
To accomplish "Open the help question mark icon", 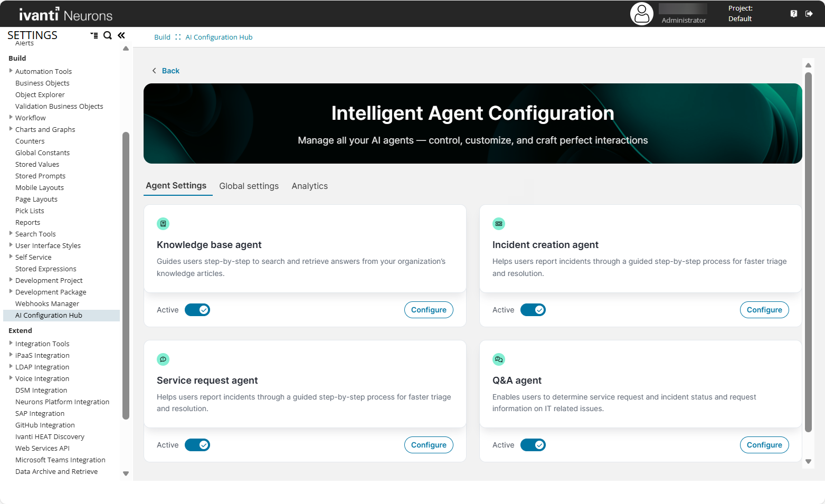I will pyautogui.click(x=793, y=14).
